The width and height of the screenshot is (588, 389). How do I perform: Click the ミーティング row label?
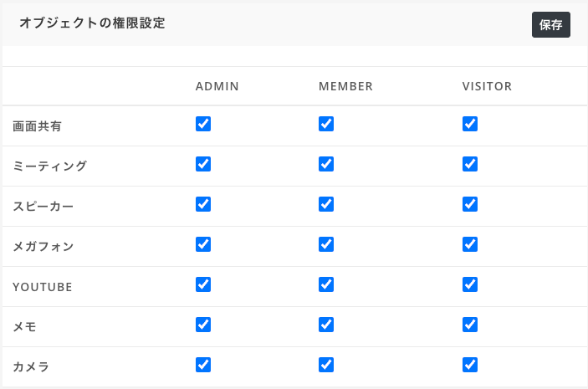coord(50,166)
